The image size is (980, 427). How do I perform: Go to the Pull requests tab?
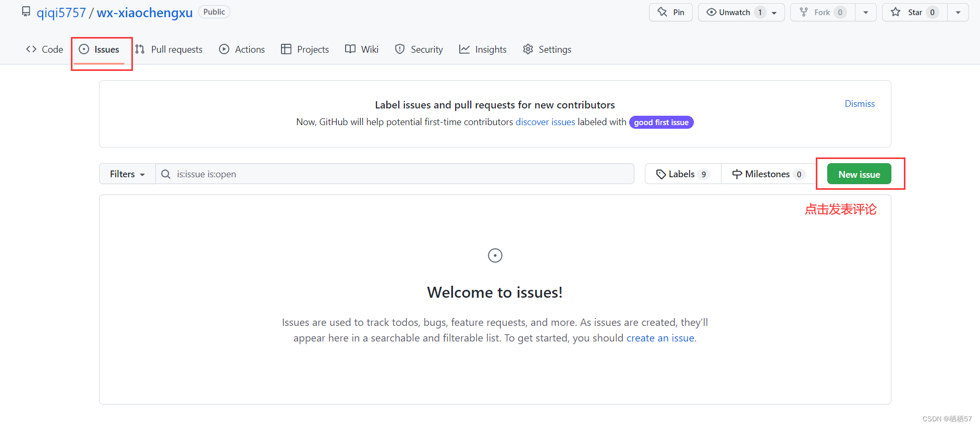[169, 49]
